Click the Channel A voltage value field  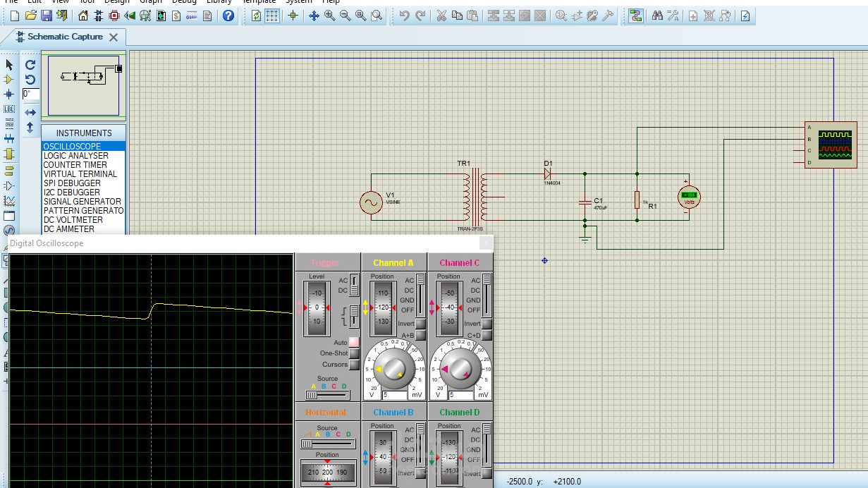pos(396,395)
